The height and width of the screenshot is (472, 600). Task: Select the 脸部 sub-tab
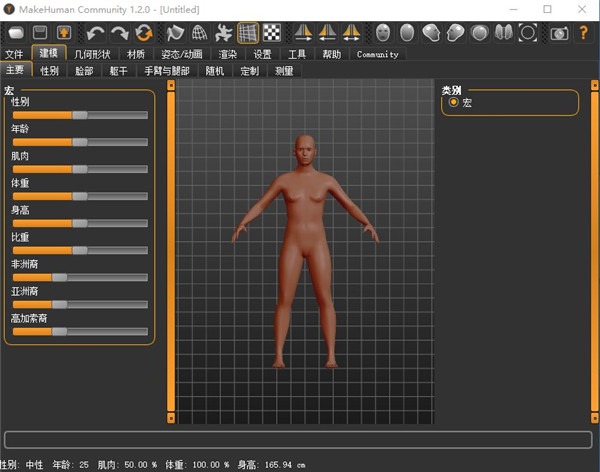[84, 71]
